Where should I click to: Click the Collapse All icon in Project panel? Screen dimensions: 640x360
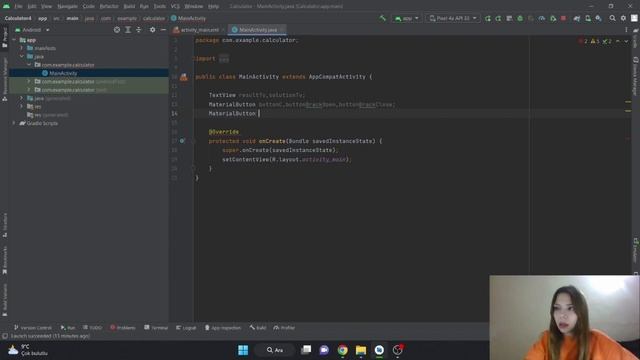pos(138,30)
